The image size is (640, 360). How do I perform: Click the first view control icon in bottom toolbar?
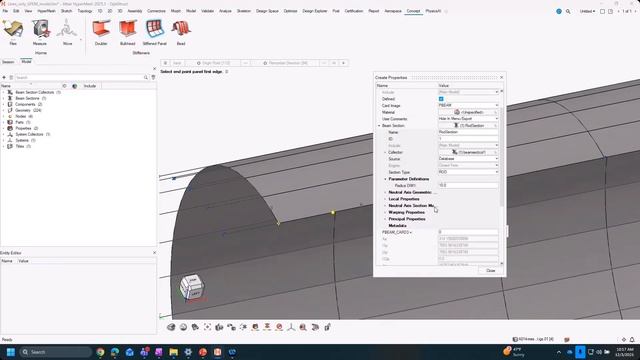click(171, 327)
